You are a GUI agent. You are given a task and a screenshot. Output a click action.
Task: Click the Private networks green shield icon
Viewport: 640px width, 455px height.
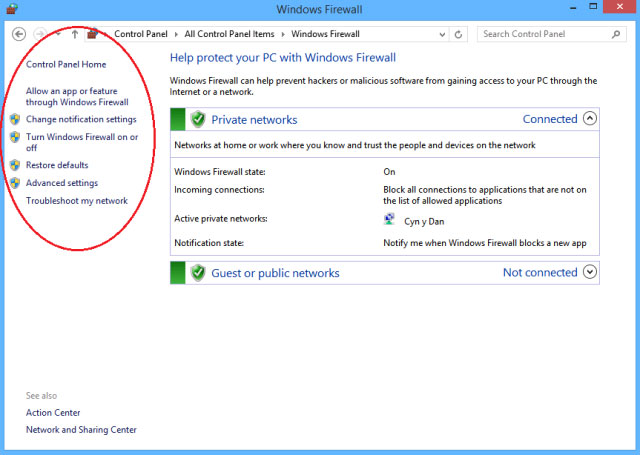tap(198, 119)
